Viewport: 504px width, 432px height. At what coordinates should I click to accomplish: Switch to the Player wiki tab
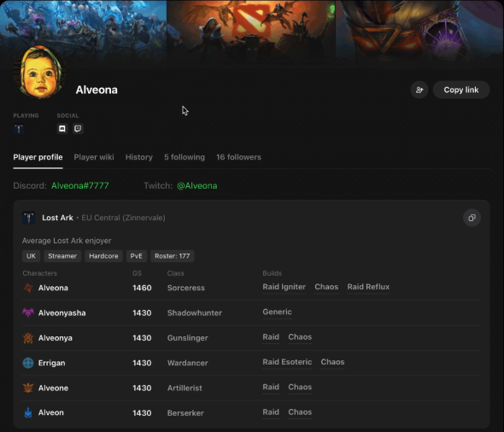[93, 157]
